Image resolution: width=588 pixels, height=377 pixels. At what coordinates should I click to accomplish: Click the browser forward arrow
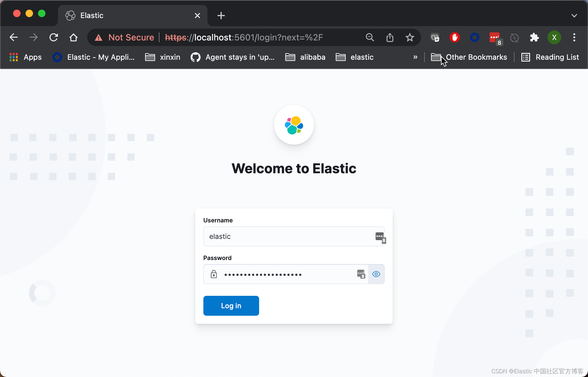coord(34,37)
